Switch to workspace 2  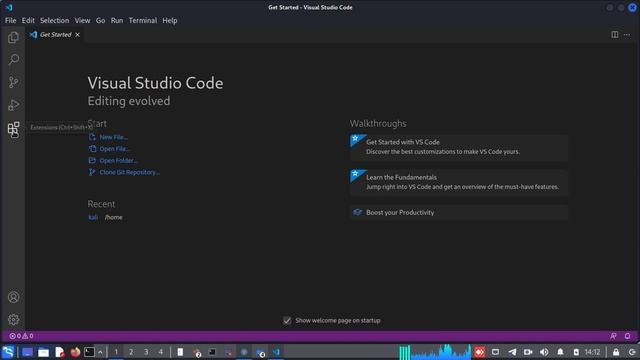[x=131, y=352]
